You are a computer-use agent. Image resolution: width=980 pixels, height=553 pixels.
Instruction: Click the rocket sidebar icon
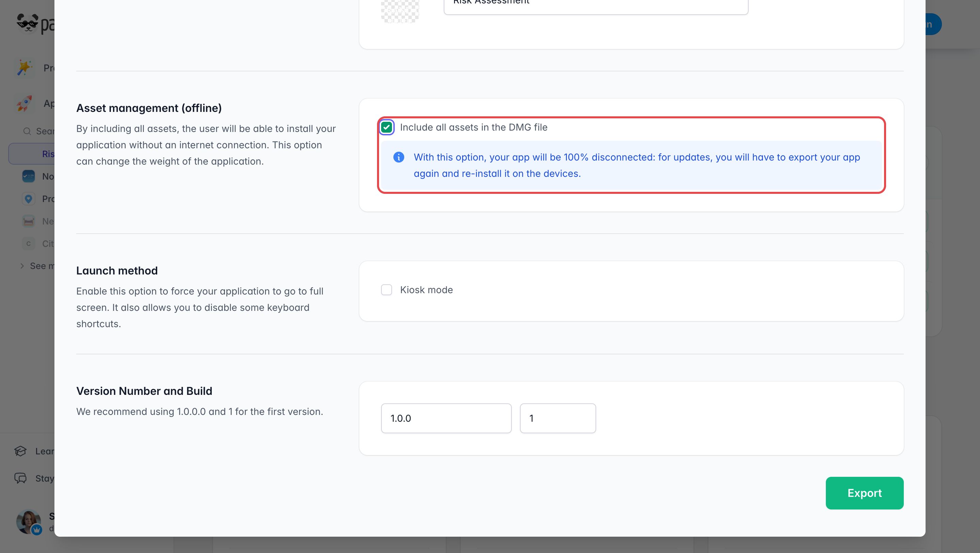[24, 103]
